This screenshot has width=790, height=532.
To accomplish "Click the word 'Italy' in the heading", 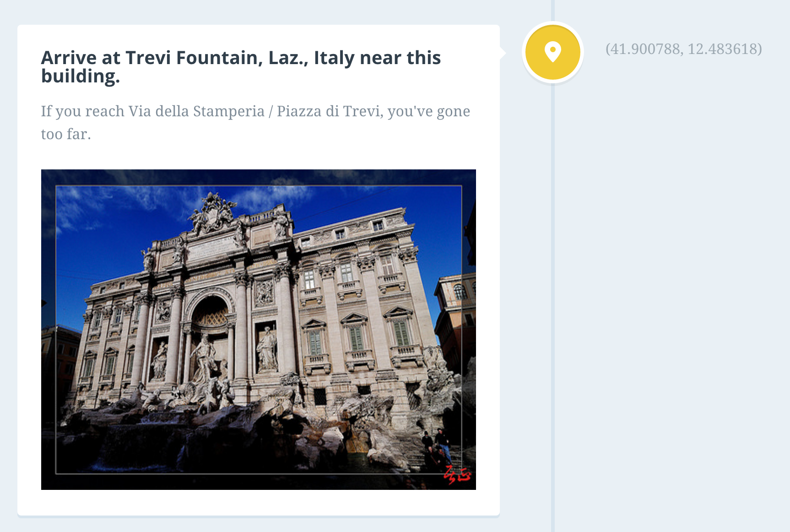I will 335,58.
